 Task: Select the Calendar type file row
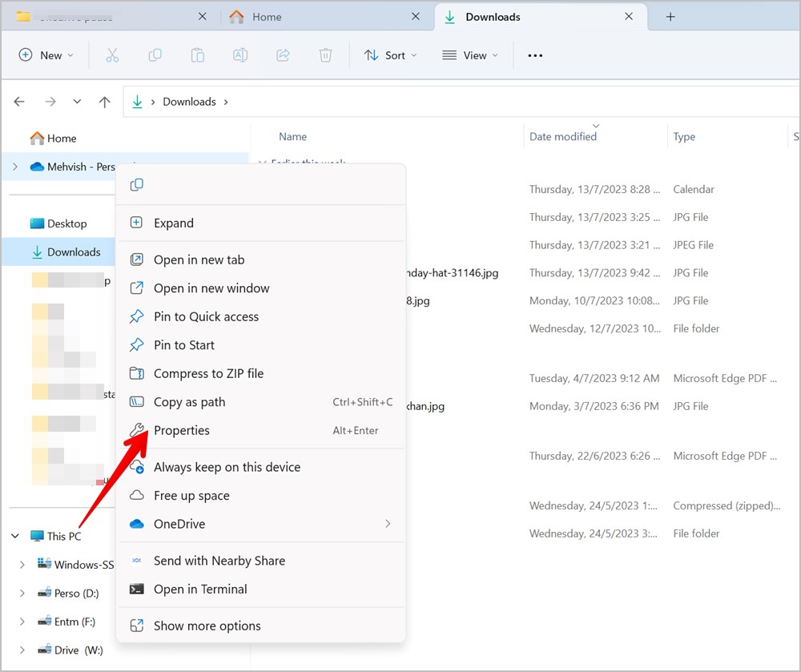click(603, 190)
